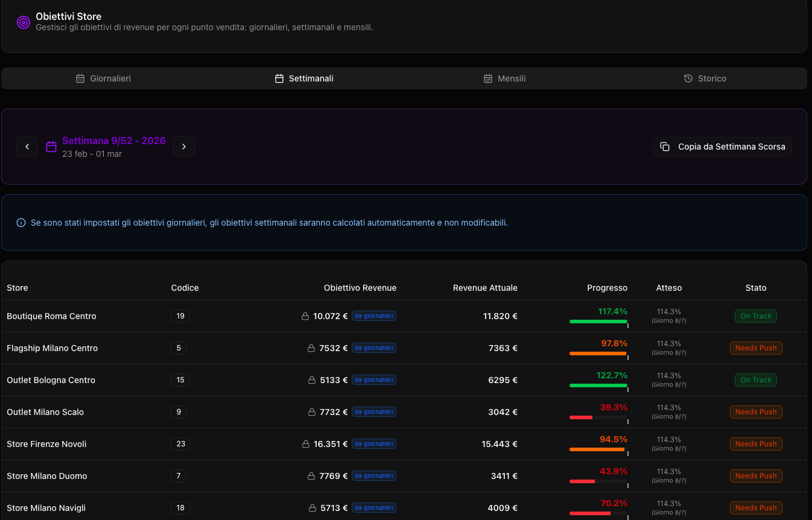Click the lock icon for Store Milano Navigli

tap(311, 508)
